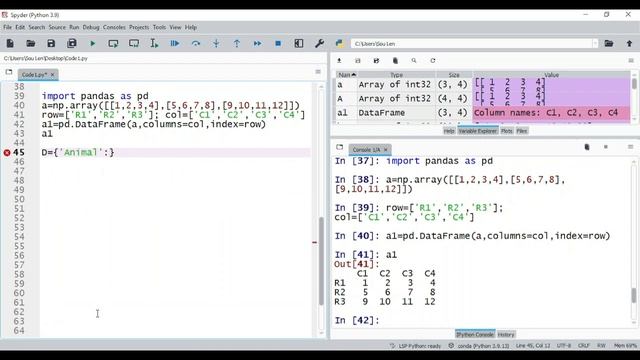Open the Debug menu
Viewport: 640px width, 360px height.
(91, 27)
